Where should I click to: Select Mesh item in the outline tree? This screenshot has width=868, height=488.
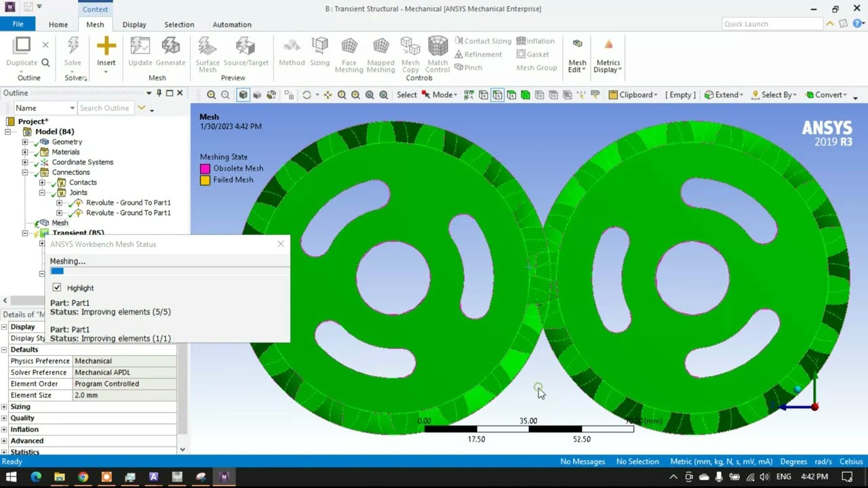pyautogui.click(x=60, y=223)
